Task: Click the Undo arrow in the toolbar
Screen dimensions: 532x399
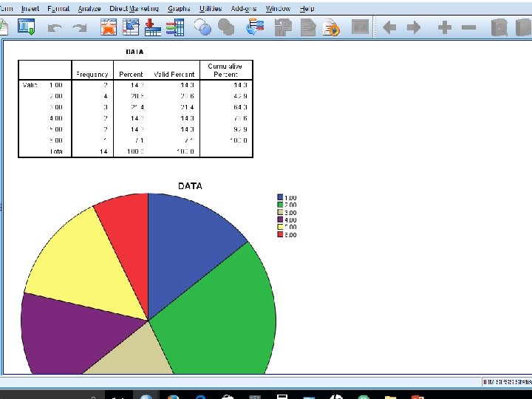Action: click(x=55, y=28)
